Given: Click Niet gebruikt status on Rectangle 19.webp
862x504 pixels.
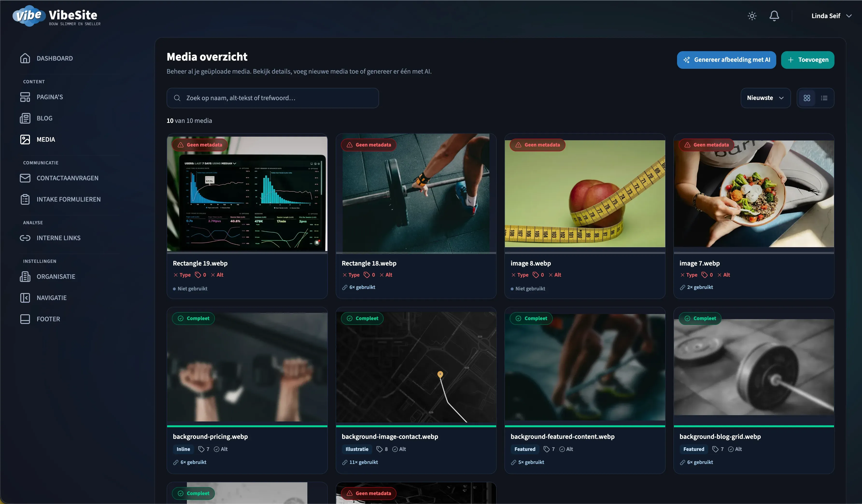Looking at the screenshot, I should [190, 289].
